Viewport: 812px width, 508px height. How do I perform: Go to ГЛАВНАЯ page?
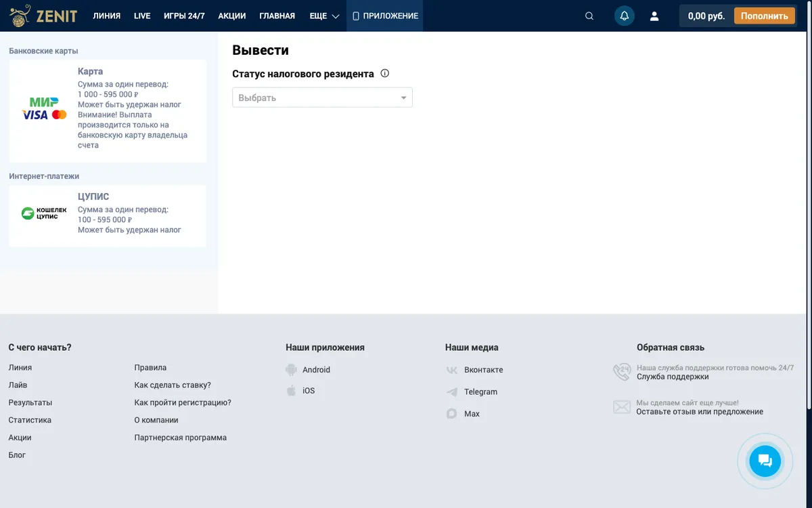pos(277,16)
